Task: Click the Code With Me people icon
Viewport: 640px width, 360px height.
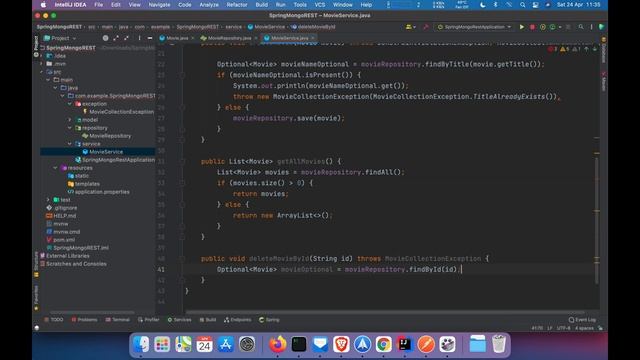Action: (x=410, y=27)
